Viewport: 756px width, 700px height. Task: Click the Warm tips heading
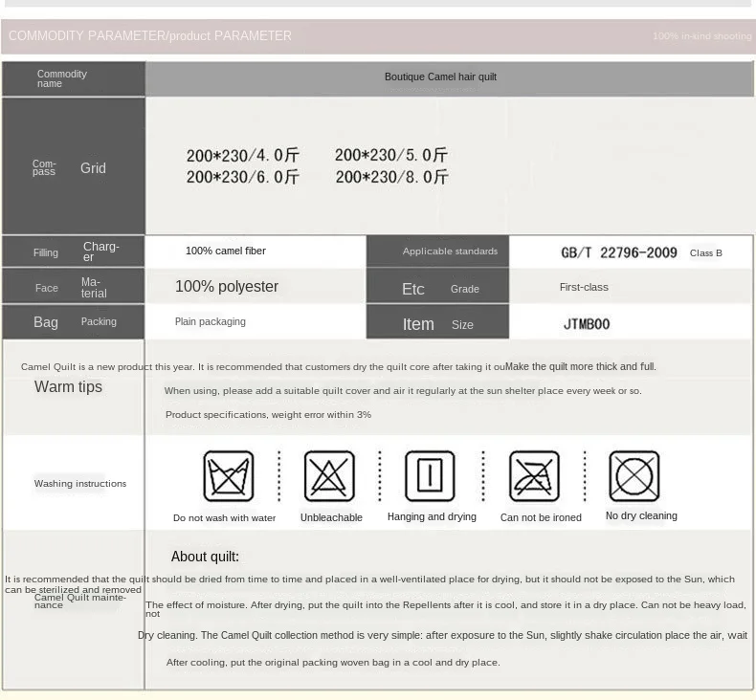(x=68, y=386)
